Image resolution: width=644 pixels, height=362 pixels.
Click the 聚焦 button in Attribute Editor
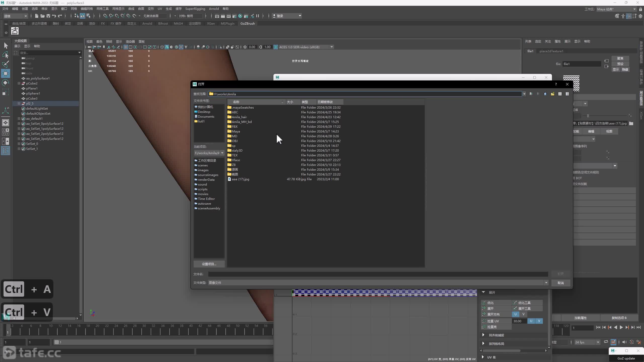[x=620, y=58]
